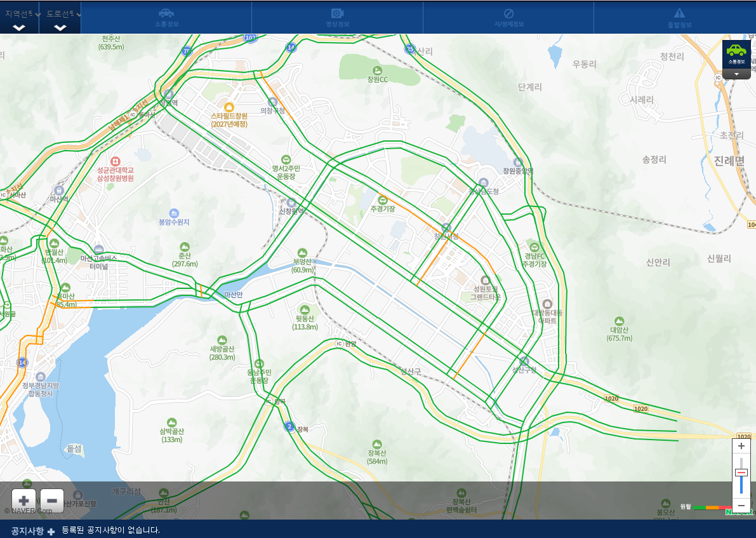Viewport: 756px width, 538px height.
Task: Select the 성산구청 district office icon
Action: pos(524,361)
